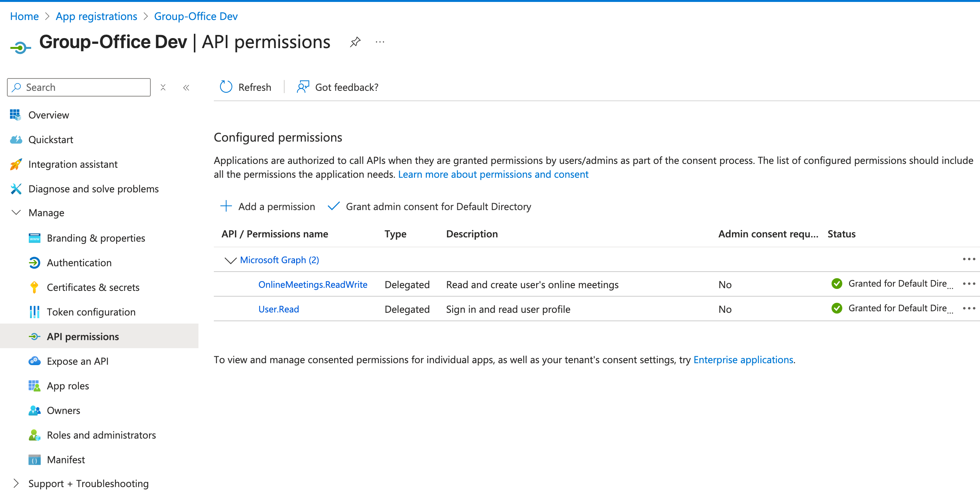Click 'Delegated' in the User.Read row

click(407, 309)
